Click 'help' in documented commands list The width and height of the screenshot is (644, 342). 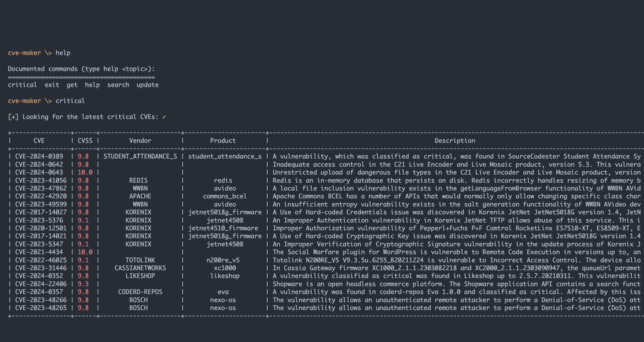[92, 85]
